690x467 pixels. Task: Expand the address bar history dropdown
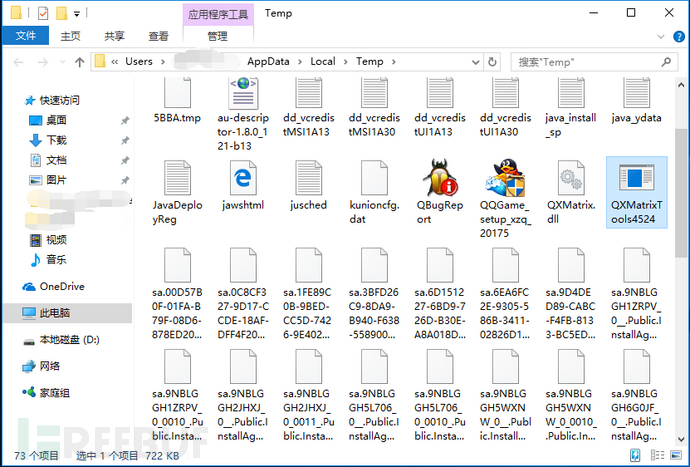[x=475, y=62]
